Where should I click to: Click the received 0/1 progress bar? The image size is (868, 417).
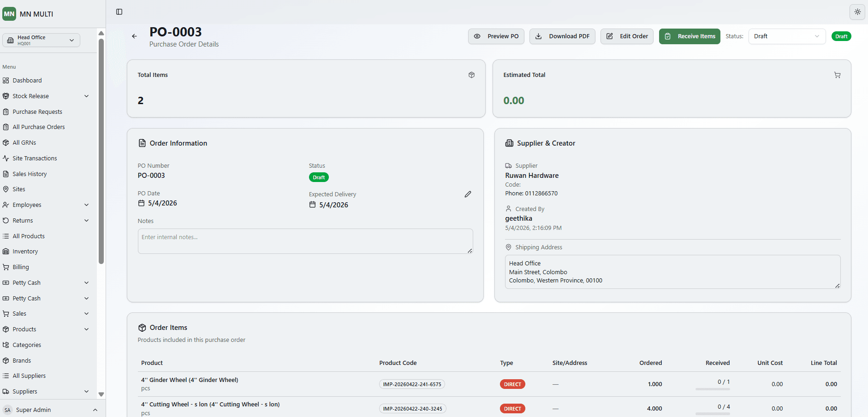coord(713,389)
